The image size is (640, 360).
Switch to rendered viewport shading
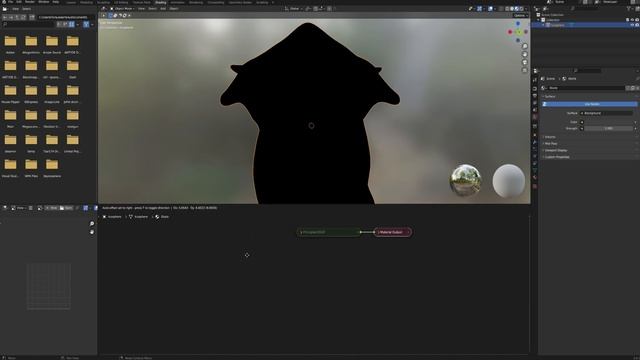tap(521, 9)
